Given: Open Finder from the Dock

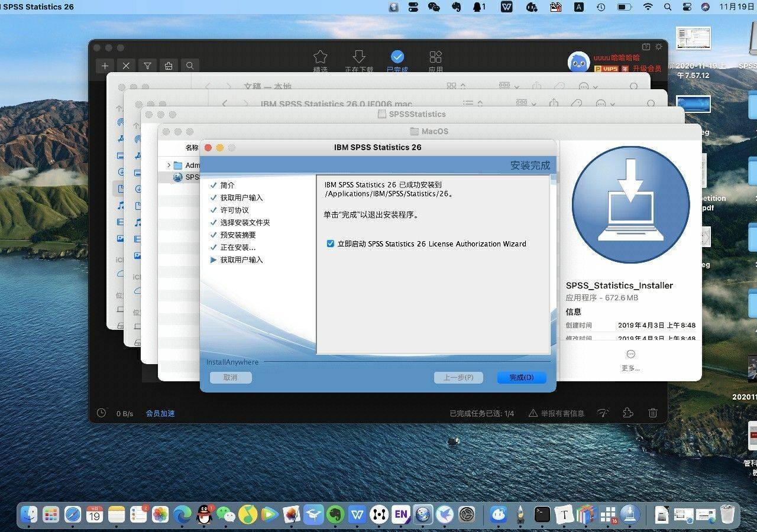Looking at the screenshot, I should pyautogui.click(x=30, y=514).
